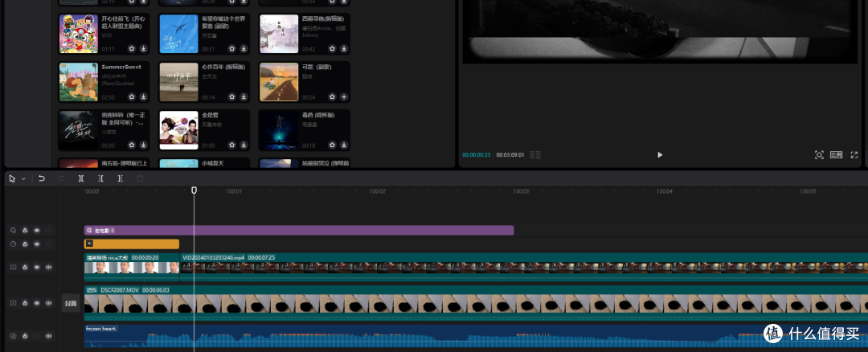Select the 搞笑转场 clip with the face thumbnails

[x=132, y=268]
